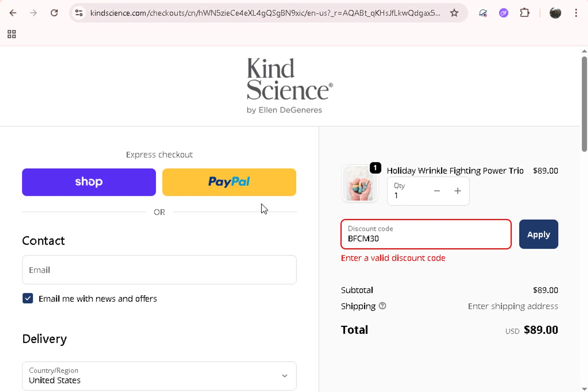Click the scrollbar down arrow

pyautogui.click(x=584, y=388)
